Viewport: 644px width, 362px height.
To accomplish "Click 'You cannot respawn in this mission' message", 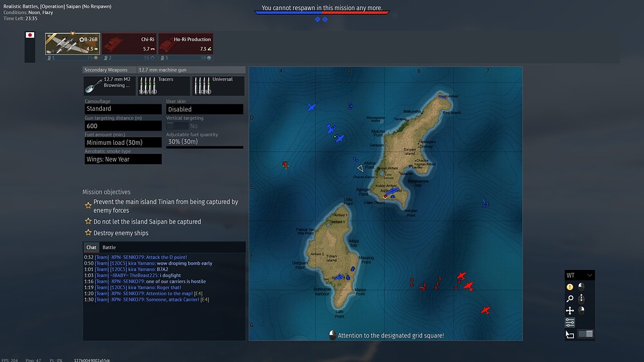I will pyautogui.click(x=321, y=8).
